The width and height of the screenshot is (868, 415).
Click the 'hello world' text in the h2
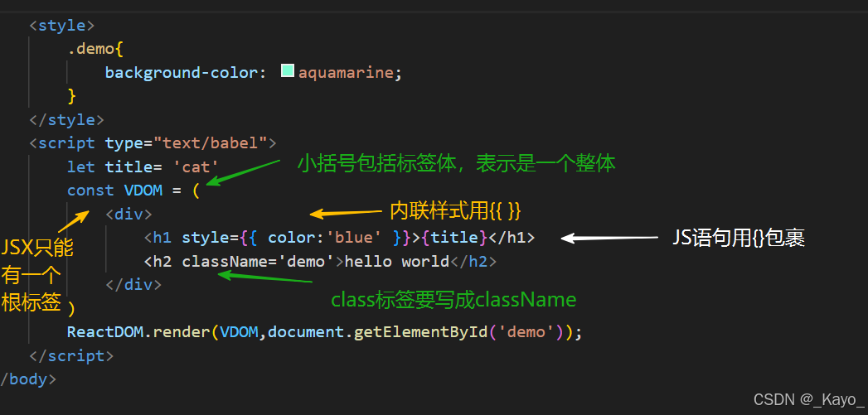coord(397,261)
